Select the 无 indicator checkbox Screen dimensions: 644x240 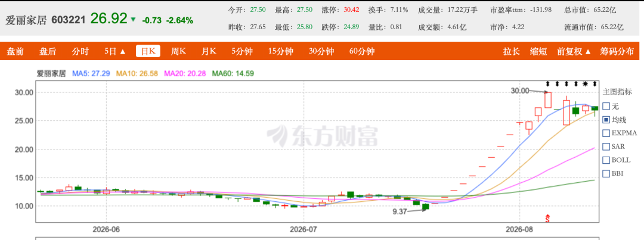point(606,106)
